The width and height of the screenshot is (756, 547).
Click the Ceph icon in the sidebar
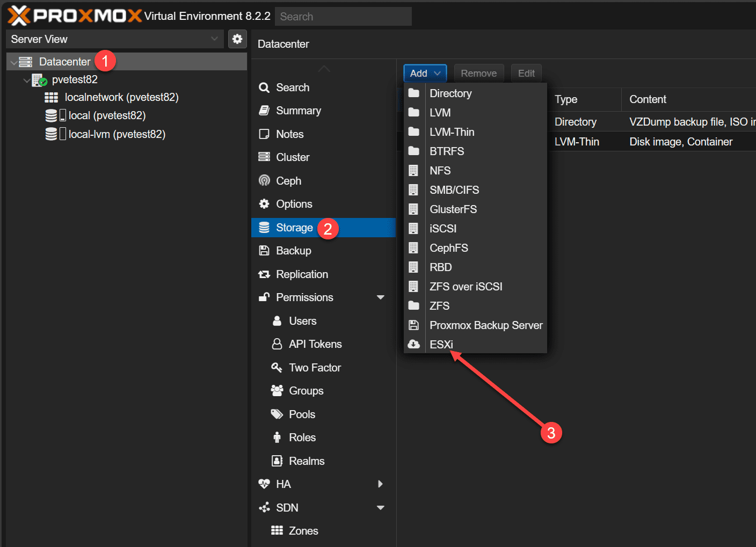pyautogui.click(x=264, y=180)
